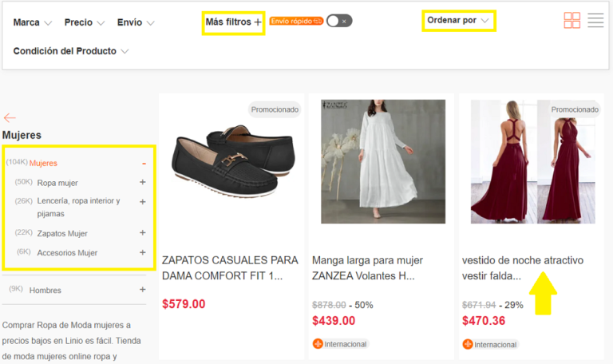Expand Ropa mujer subcategory plus icon
The width and height of the screenshot is (613, 364).
[143, 182]
